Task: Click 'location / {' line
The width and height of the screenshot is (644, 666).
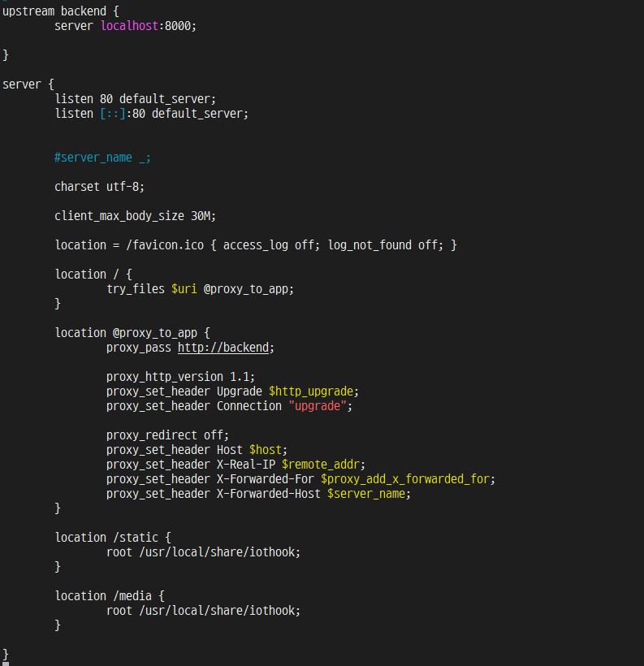Action: point(93,275)
